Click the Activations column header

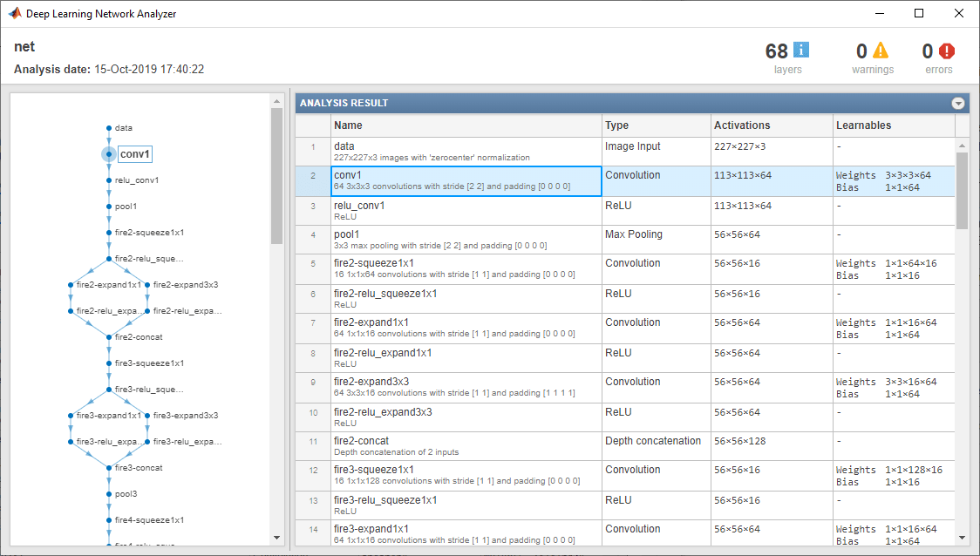pyautogui.click(x=772, y=125)
